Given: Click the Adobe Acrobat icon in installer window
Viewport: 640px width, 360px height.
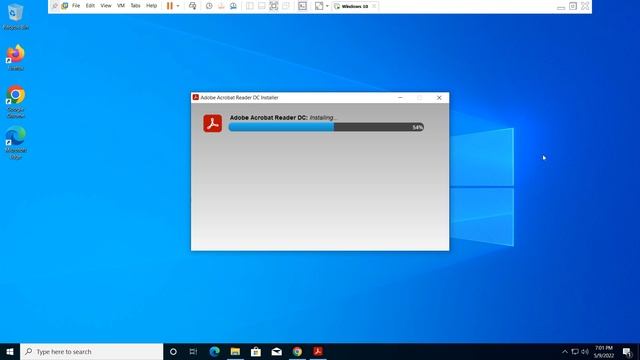Looking at the screenshot, I should (213, 123).
